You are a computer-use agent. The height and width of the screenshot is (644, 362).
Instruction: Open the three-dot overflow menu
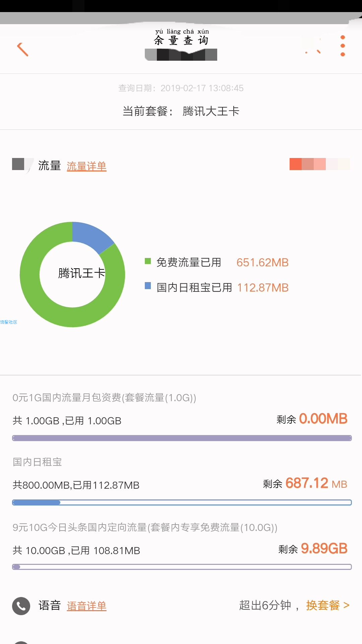point(343,46)
